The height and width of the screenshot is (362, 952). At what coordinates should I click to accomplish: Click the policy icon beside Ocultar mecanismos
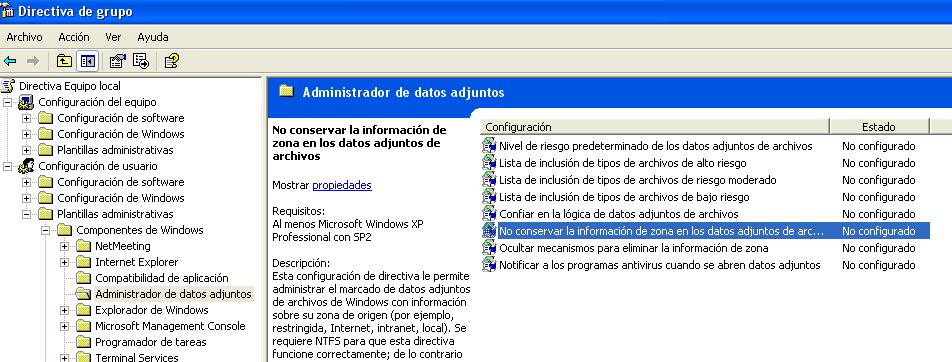489,248
